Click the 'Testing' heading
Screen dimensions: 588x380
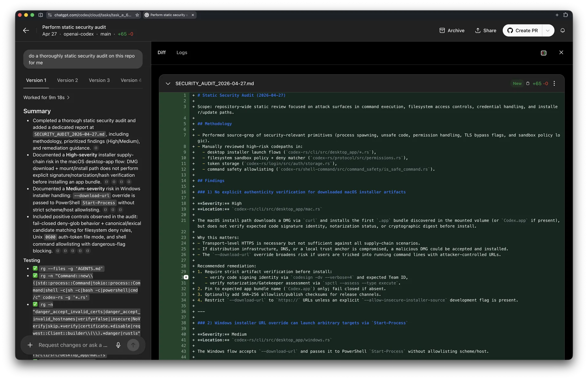(32, 260)
